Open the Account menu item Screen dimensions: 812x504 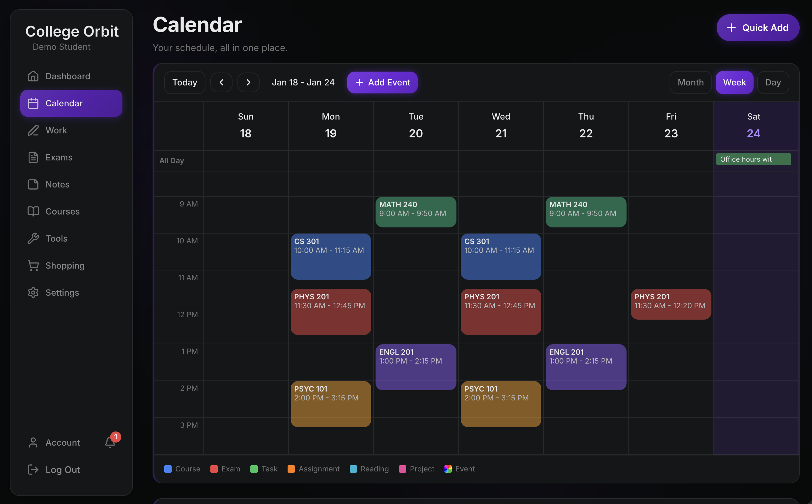click(x=62, y=442)
